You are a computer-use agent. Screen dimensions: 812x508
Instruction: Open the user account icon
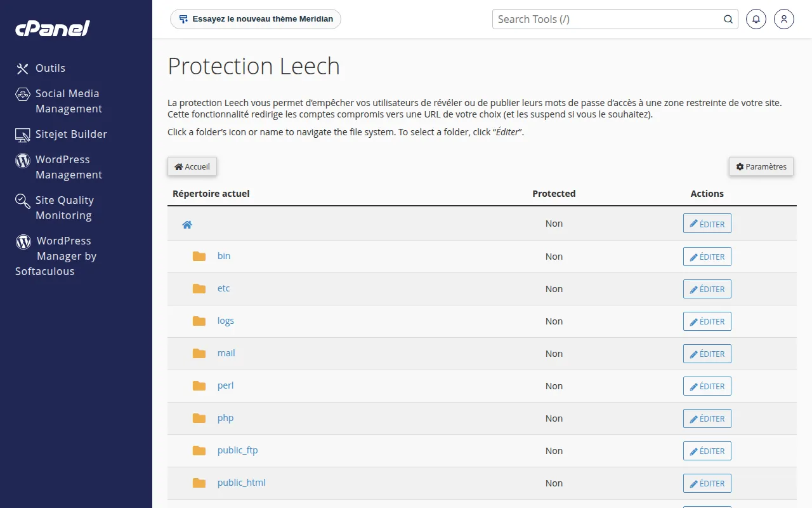click(784, 19)
